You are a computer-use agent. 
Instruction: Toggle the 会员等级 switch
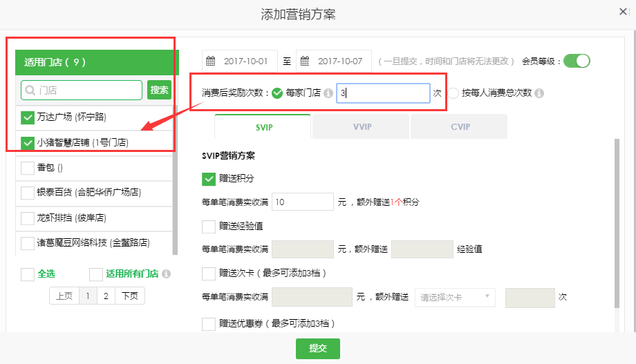(577, 61)
